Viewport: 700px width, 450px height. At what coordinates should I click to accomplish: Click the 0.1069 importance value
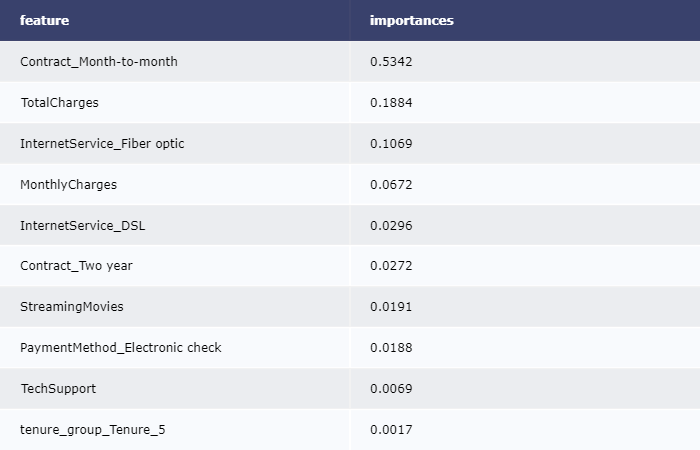click(x=391, y=144)
